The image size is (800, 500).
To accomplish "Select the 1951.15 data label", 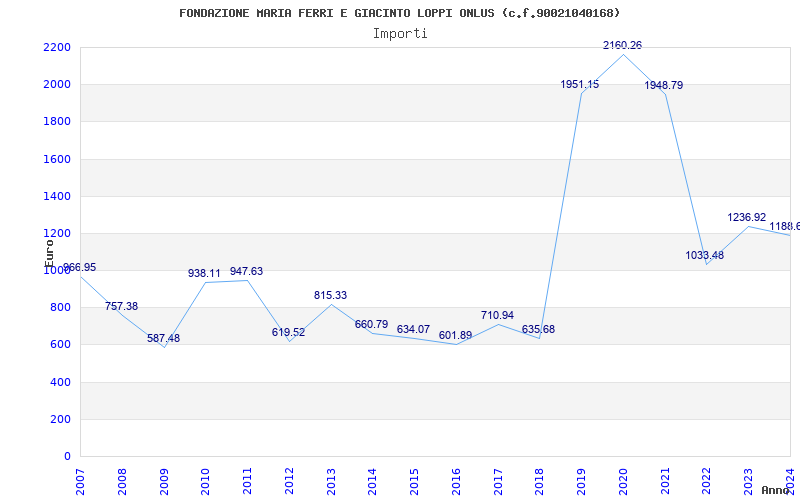I will (580, 85).
